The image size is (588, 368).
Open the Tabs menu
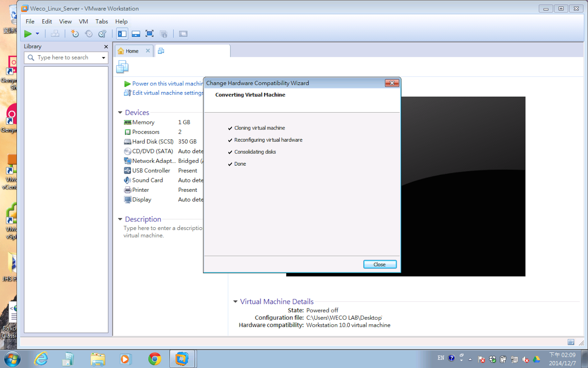[x=101, y=21]
